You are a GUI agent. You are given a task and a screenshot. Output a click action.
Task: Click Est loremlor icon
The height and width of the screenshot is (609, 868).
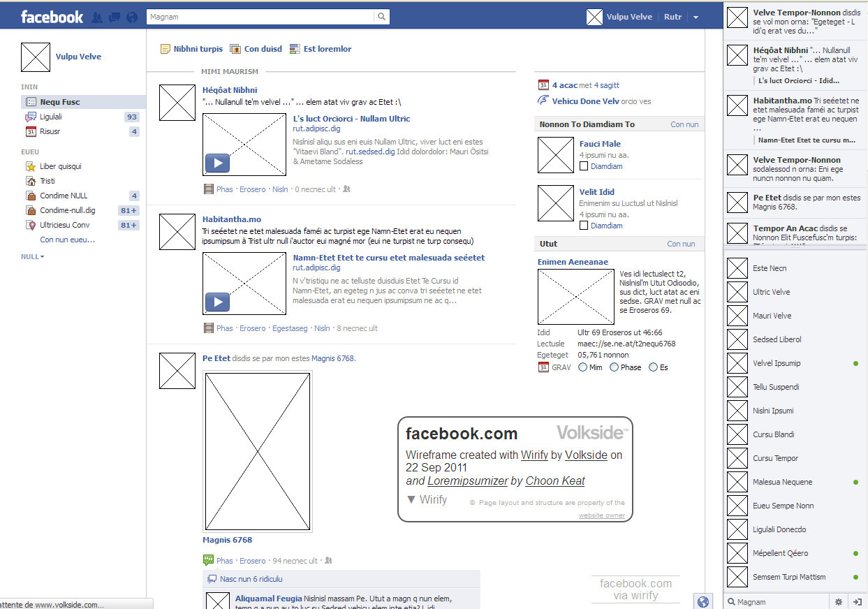click(x=295, y=49)
